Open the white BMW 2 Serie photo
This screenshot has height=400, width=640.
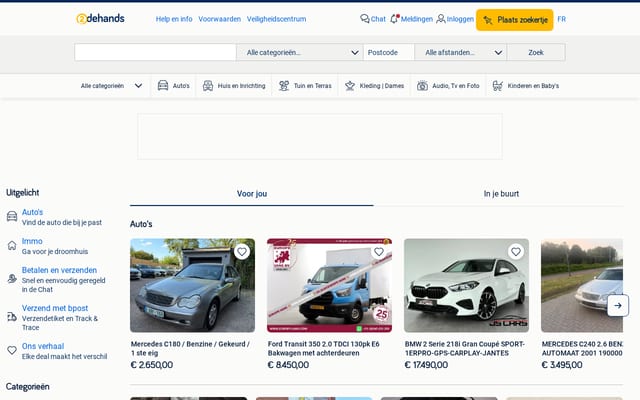[466, 285]
